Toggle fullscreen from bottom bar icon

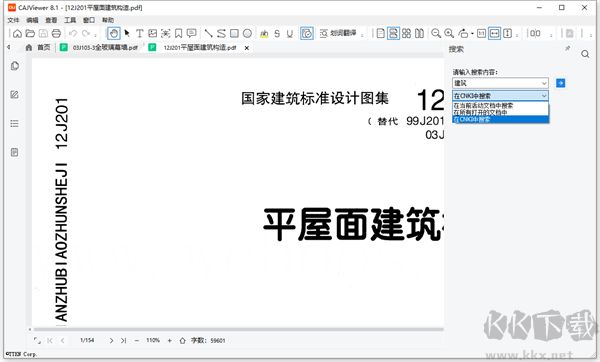click(37, 340)
